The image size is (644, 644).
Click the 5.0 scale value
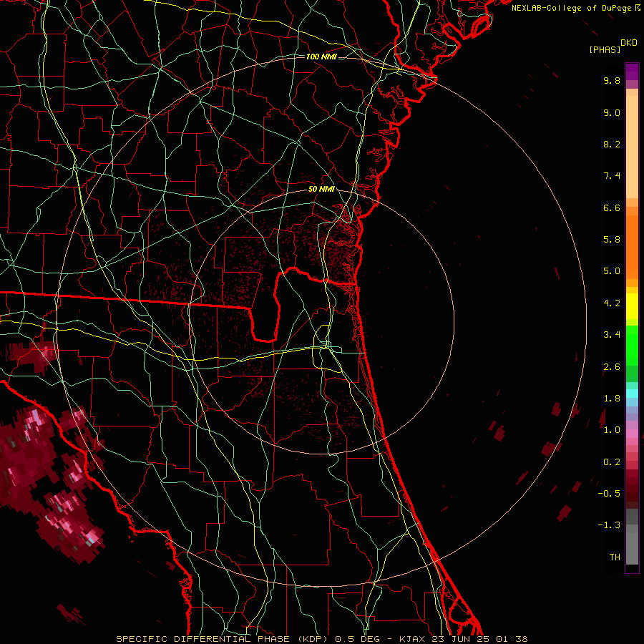[x=612, y=271]
